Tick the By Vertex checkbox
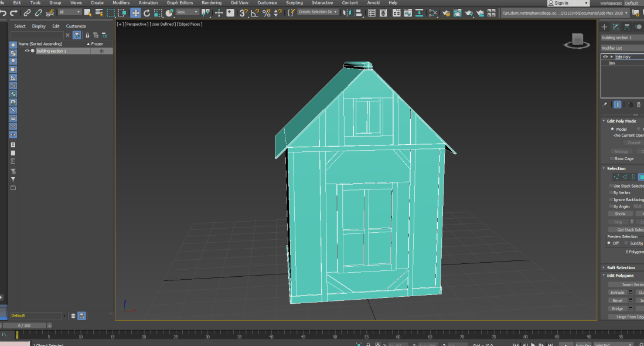Screen dimensions: 644x346 click(611, 192)
